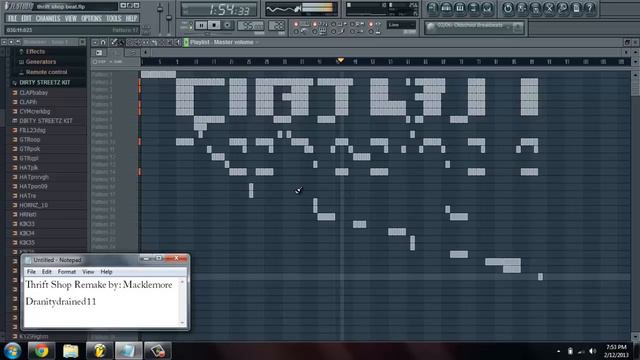Click the undo history round icon
640x360 pixels.
click(508, 8)
